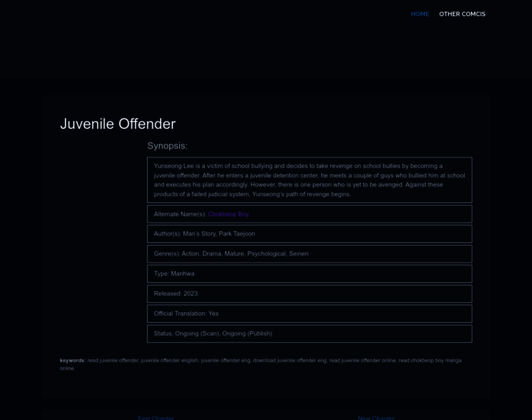Open the First Chapter link
Viewport: 532px width, 420px height.
(155, 418)
